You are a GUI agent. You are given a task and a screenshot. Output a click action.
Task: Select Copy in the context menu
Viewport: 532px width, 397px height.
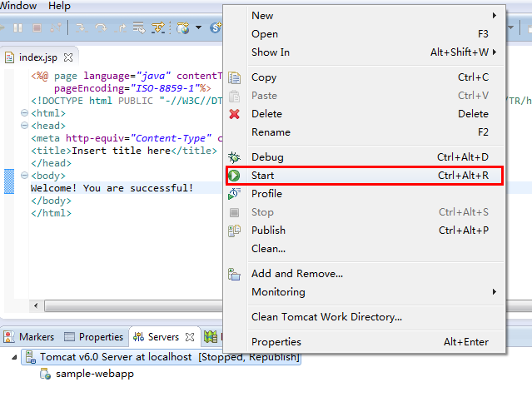[x=365, y=77]
